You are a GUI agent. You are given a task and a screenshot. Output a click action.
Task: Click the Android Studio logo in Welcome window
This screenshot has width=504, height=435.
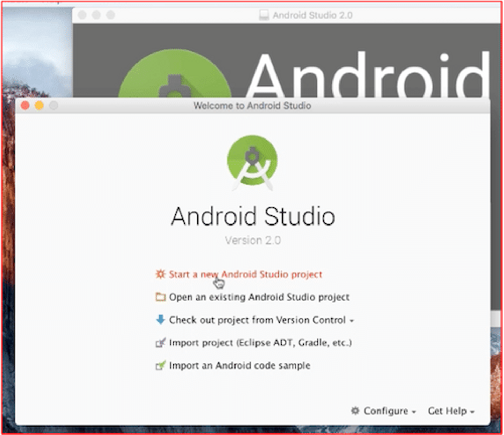click(x=252, y=163)
